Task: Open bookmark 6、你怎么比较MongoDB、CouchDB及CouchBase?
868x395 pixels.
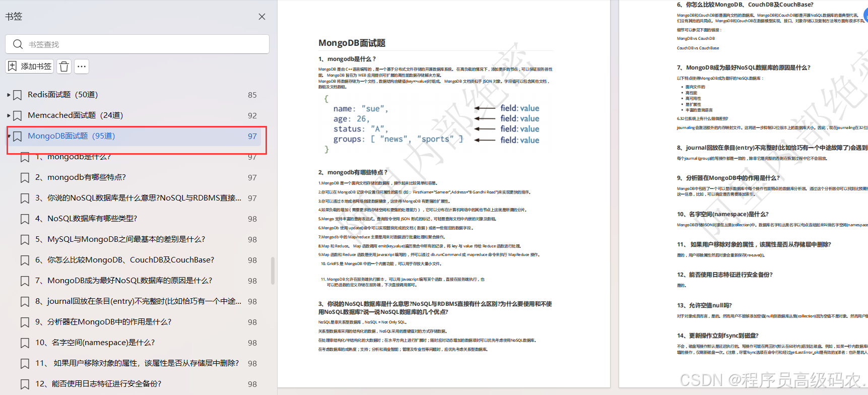Action: pos(125,260)
